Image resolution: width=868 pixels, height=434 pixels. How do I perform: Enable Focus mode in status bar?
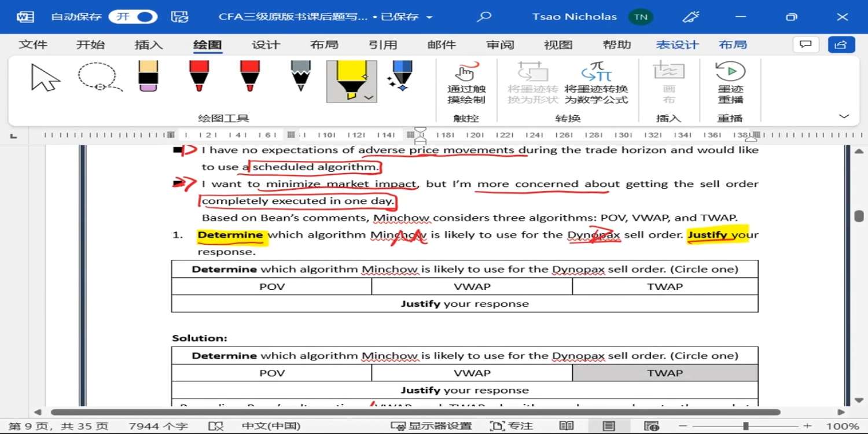512,426
